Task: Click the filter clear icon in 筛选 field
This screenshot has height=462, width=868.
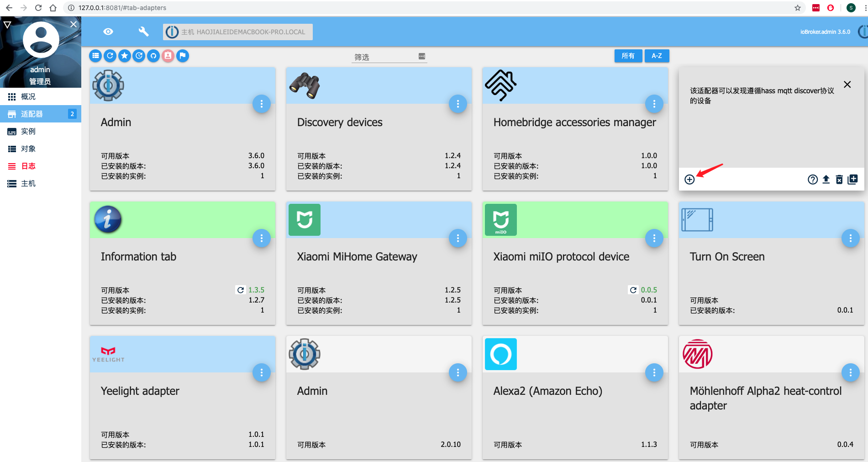Action: pos(422,56)
